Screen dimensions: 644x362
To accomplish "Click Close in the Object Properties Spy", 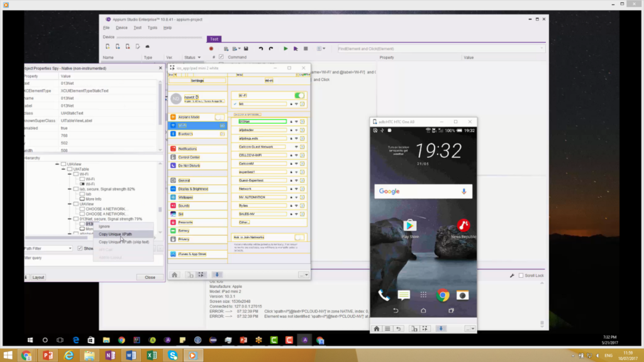I will [x=150, y=277].
